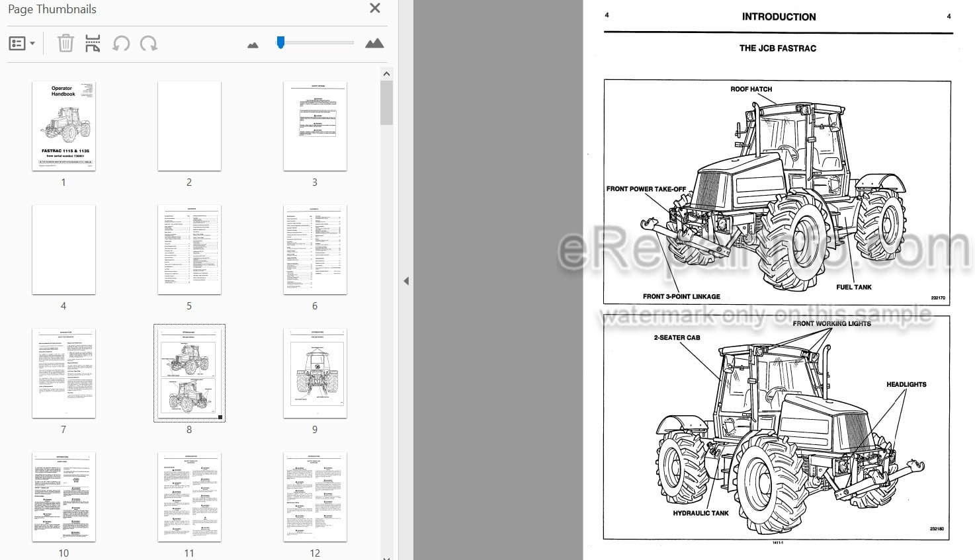Click the HEADLIGHTS label
Screen dimensions: 975x560
[906, 384]
